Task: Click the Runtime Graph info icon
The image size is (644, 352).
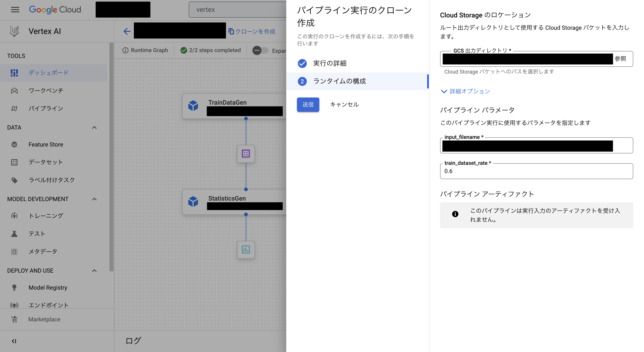Action: tap(125, 50)
